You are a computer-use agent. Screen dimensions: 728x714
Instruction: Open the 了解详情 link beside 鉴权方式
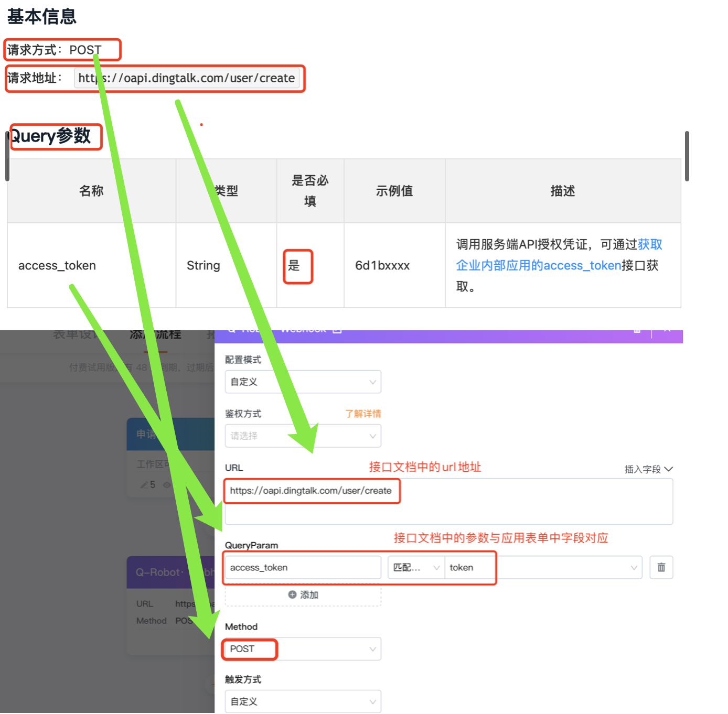pyautogui.click(x=363, y=414)
